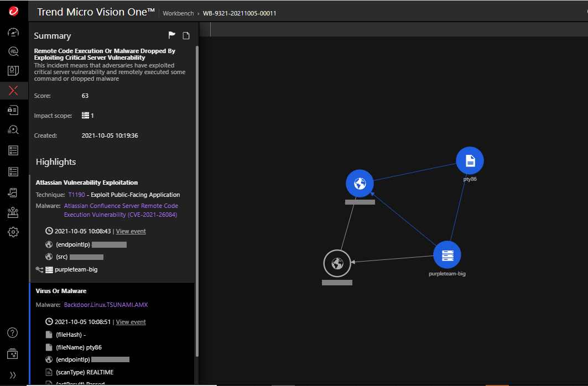Click the Workbench breadcrumb
Viewport: 588px width, 386px height.
[178, 13]
